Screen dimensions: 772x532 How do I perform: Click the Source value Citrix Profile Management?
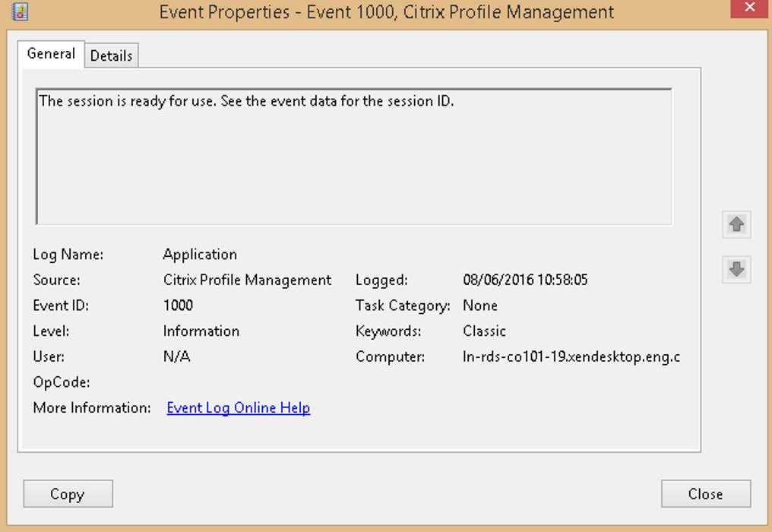coord(247,280)
